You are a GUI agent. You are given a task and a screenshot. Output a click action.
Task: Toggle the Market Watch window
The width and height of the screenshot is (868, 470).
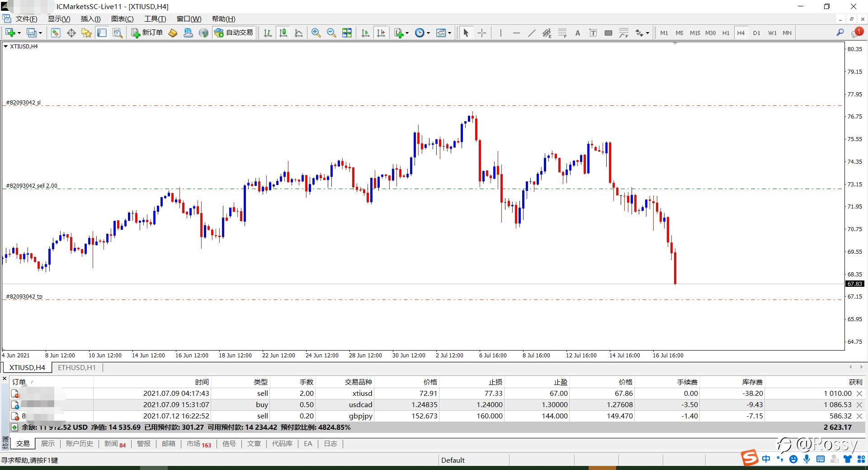(56, 33)
